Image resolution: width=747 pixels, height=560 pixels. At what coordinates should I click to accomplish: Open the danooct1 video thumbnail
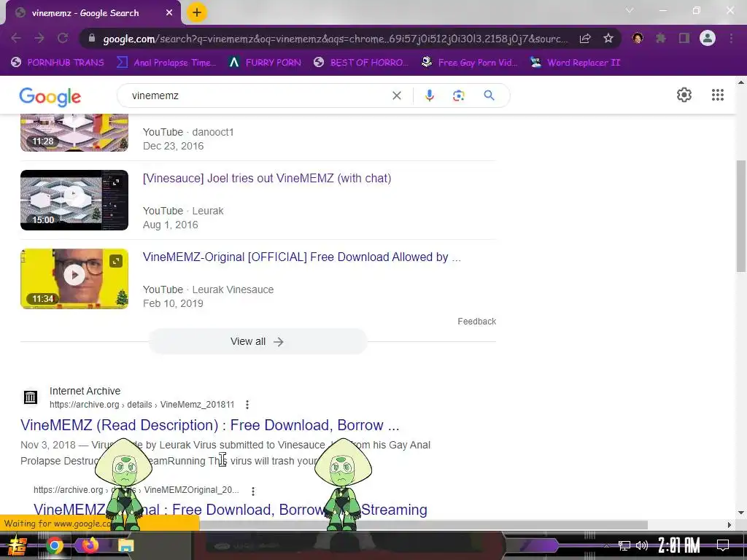coord(74,133)
